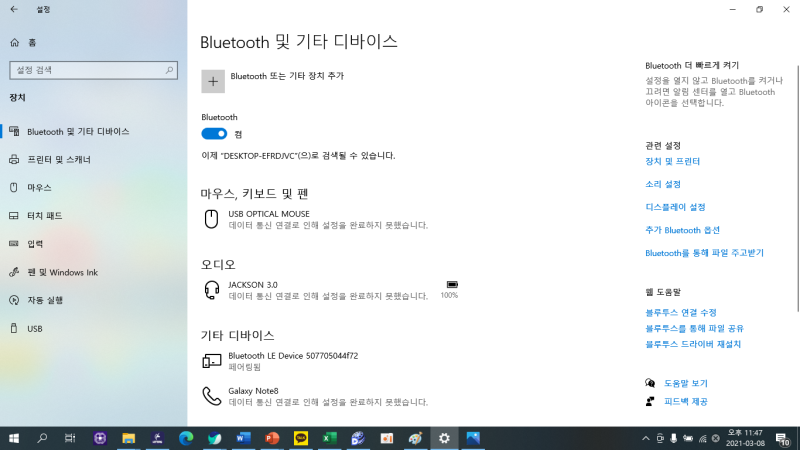Select the Galaxy Note8 phone icon
Screen dimensions: 800x450
(x=211, y=396)
